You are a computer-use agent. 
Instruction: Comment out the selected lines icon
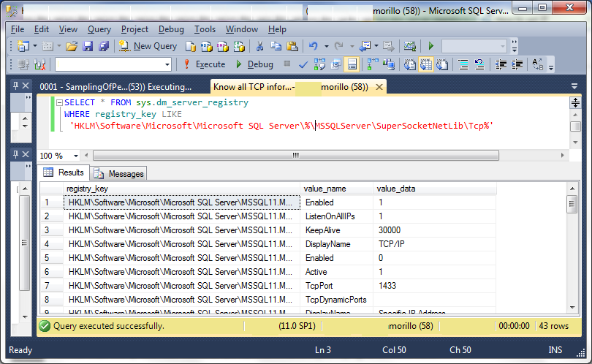click(463, 64)
